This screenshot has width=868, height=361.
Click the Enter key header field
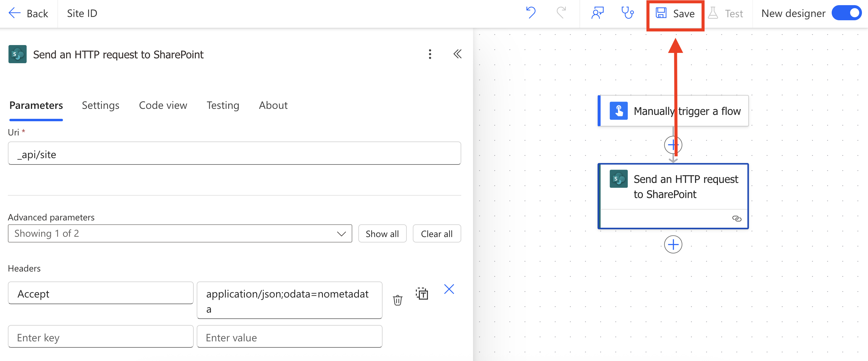[x=100, y=337]
